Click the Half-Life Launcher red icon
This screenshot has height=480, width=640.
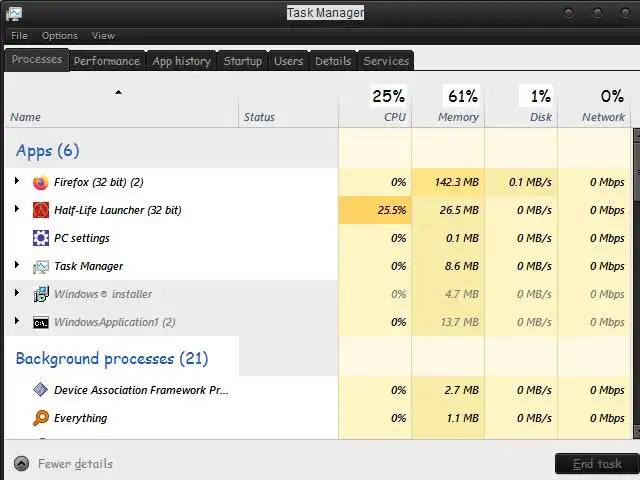pyautogui.click(x=40, y=210)
